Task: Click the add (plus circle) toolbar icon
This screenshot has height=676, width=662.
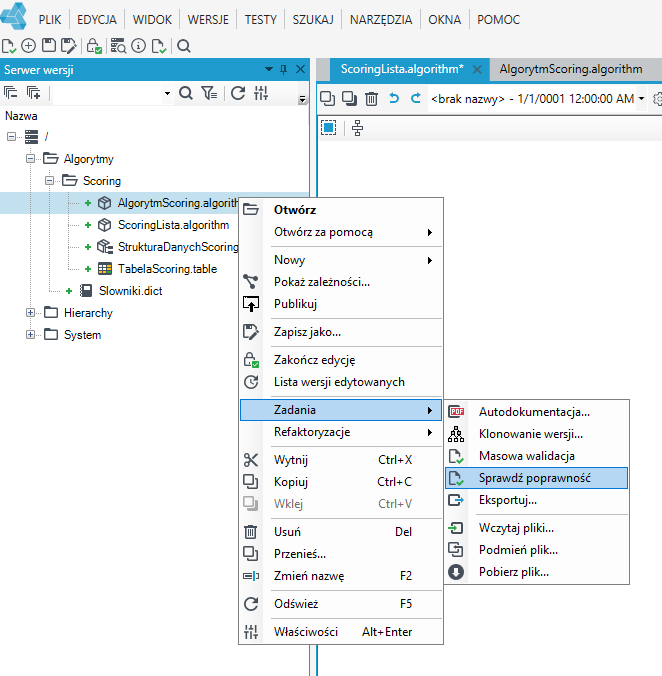Action: [x=28, y=46]
